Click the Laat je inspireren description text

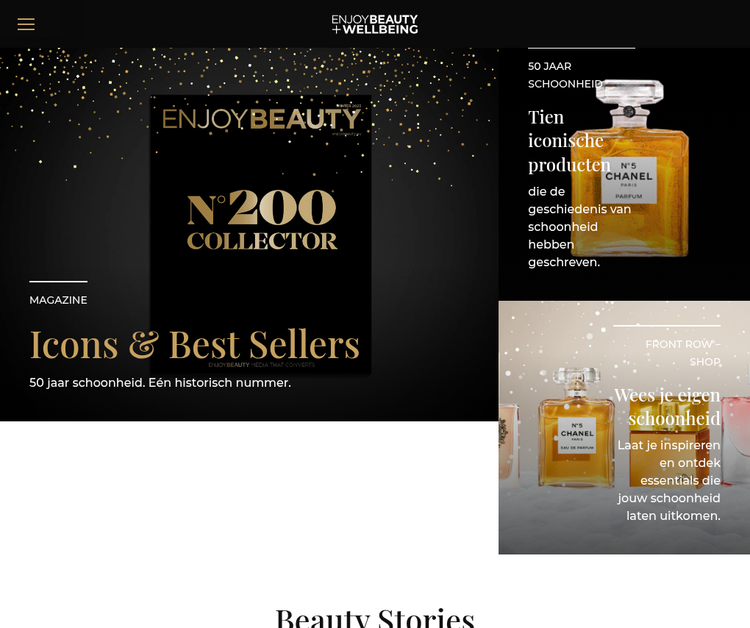[x=669, y=480]
